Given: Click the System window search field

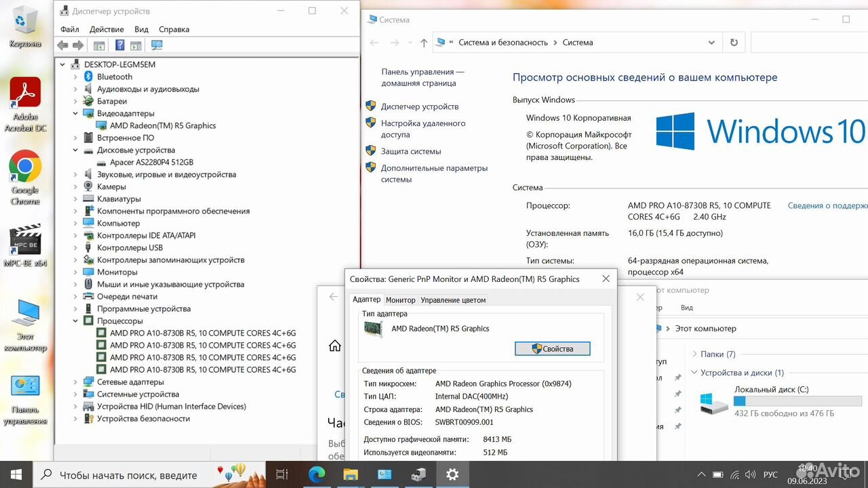Looking at the screenshot, I should pyautogui.click(x=809, y=42).
